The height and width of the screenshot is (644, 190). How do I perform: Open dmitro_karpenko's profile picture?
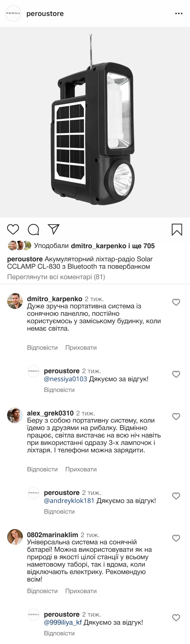click(x=15, y=301)
